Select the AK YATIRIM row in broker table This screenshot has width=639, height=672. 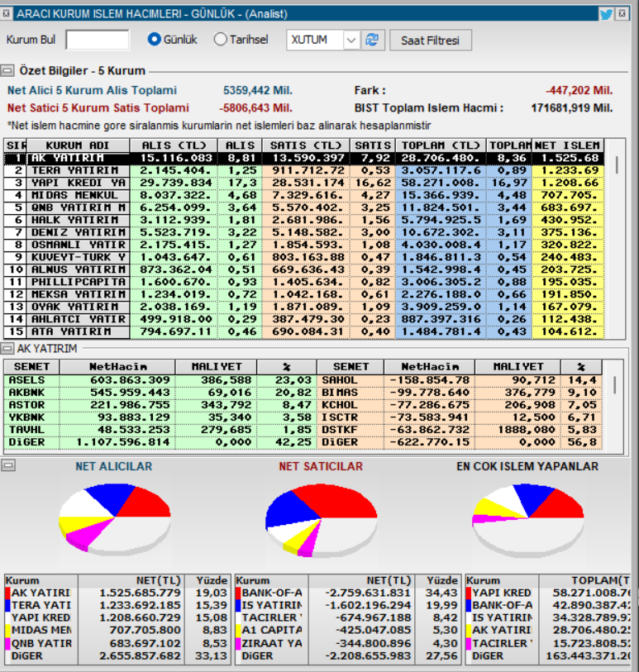pos(304,158)
